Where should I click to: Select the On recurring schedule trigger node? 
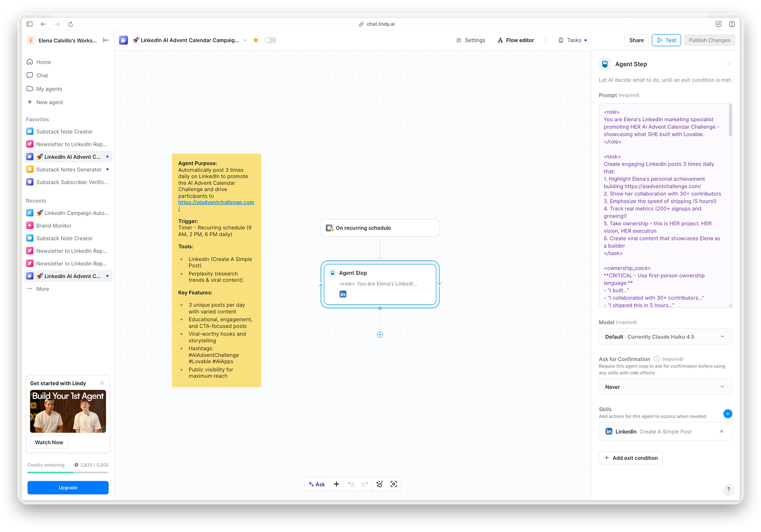pyautogui.click(x=380, y=228)
